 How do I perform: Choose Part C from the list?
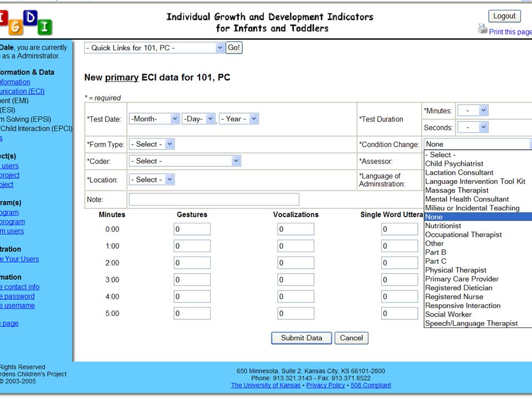point(478,261)
